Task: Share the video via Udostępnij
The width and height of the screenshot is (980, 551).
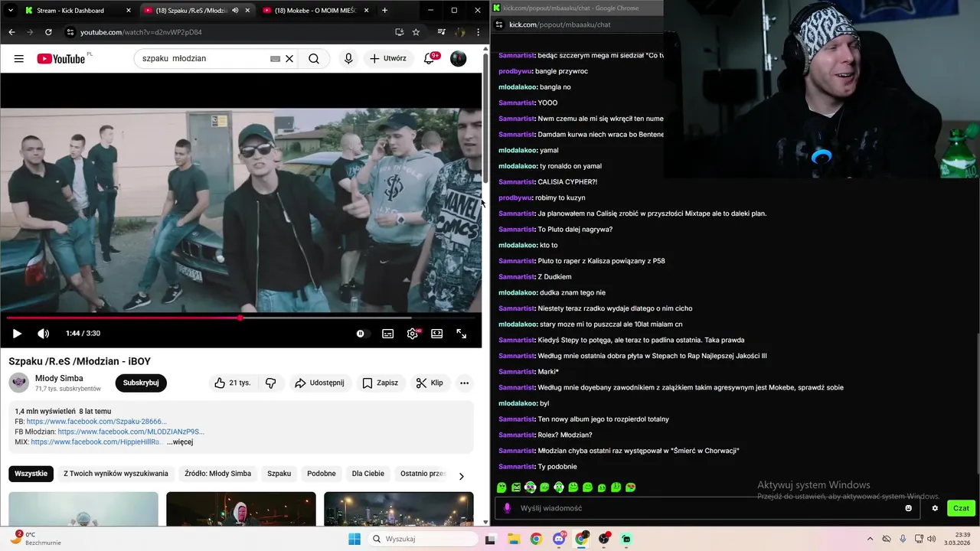Action: [x=319, y=383]
